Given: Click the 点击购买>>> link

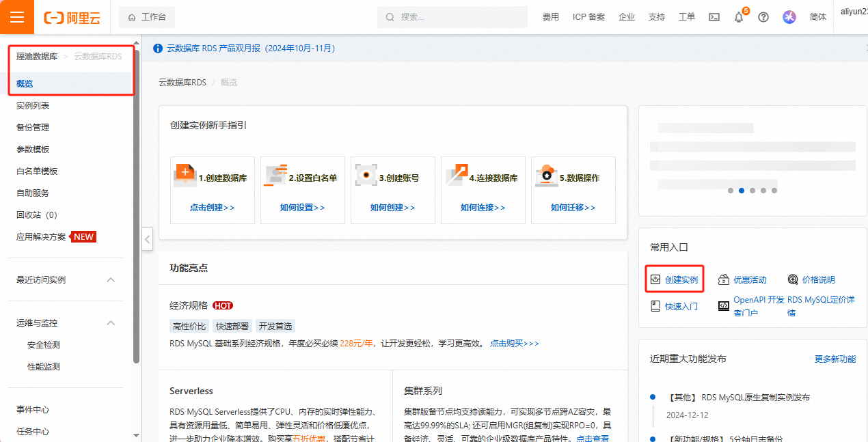Looking at the screenshot, I should [x=514, y=343].
